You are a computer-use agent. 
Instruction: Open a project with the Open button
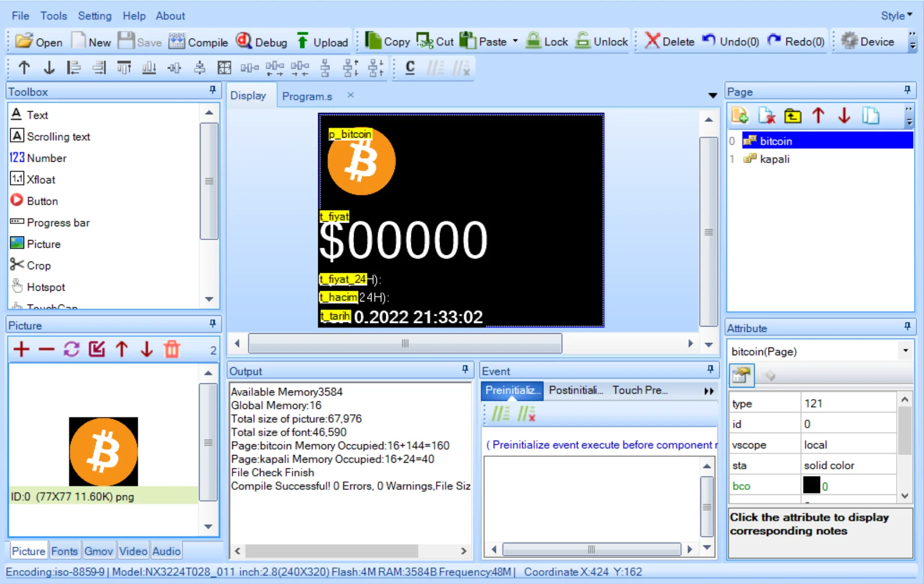[39, 41]
